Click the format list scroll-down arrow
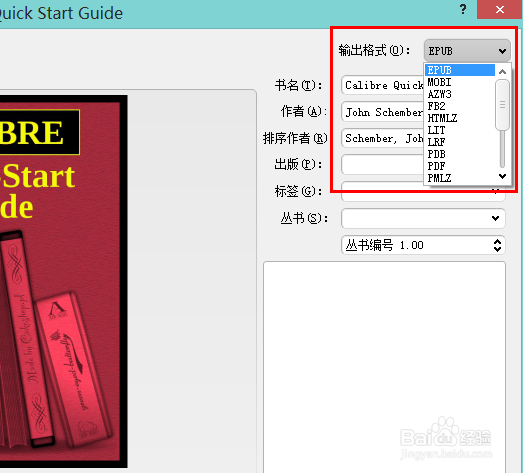523x473 pixels. point(502,176)
